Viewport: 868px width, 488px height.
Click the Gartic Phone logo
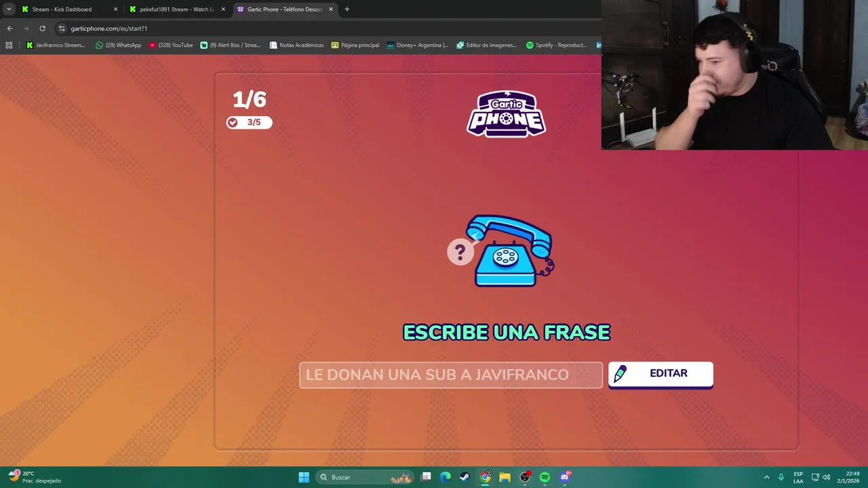coord(507,114)
